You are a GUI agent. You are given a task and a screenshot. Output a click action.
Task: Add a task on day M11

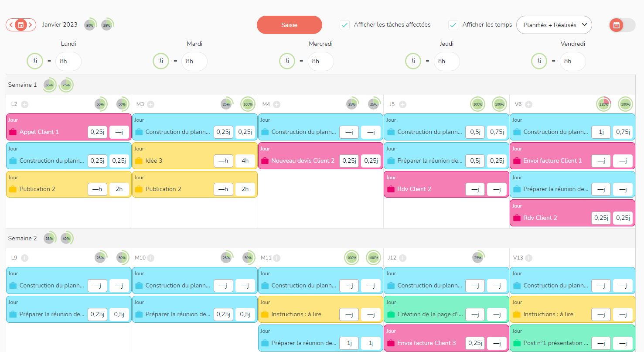277,258
